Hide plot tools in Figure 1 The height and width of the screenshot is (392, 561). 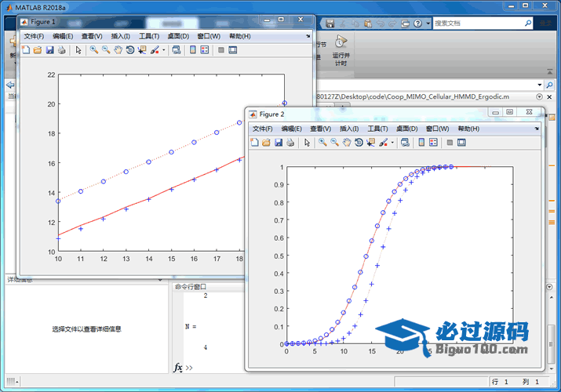tap(221, 50)
